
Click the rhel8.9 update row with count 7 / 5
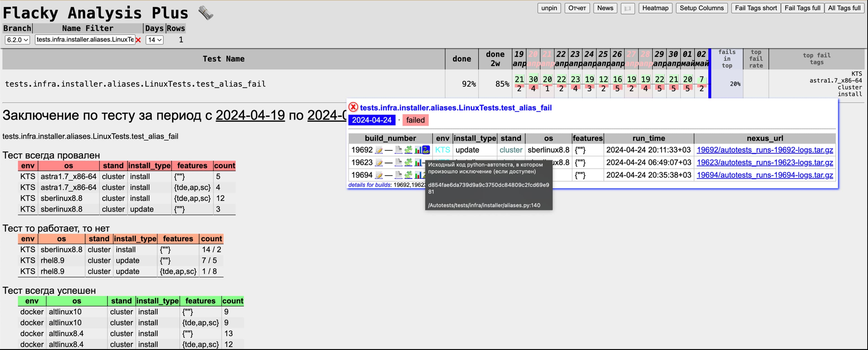coord(120,260)
